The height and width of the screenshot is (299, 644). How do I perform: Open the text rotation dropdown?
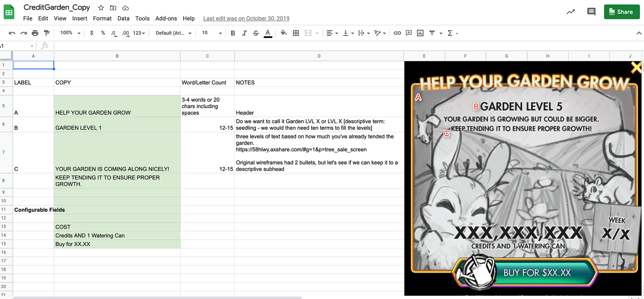point(380,33)
